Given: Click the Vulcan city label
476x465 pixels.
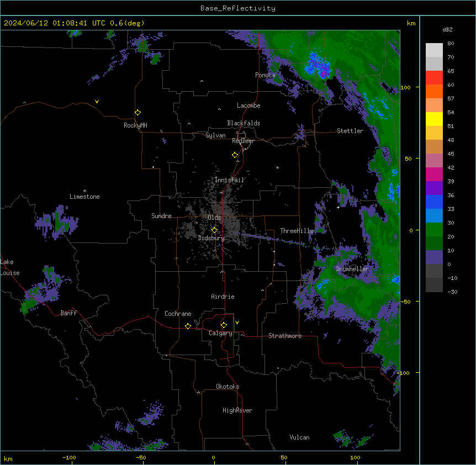Looking at the screenshot, I should pyautogui.click(x=300, y=437).
